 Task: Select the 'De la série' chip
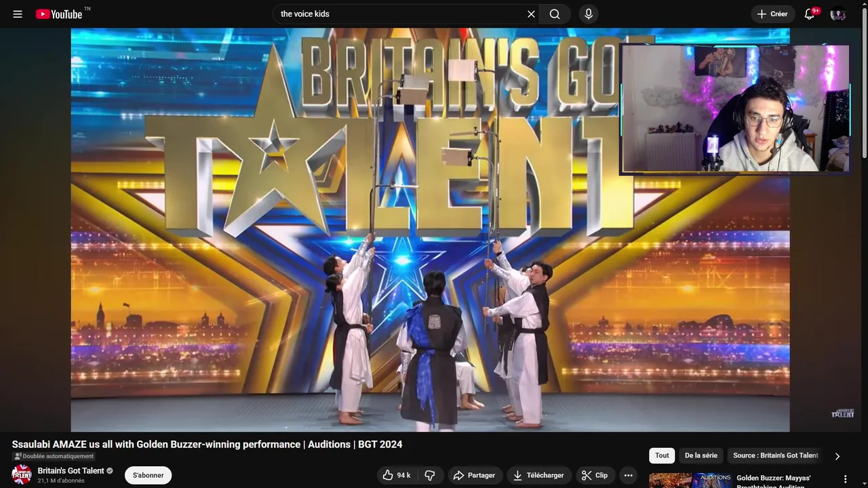click(x=701, y=455)
